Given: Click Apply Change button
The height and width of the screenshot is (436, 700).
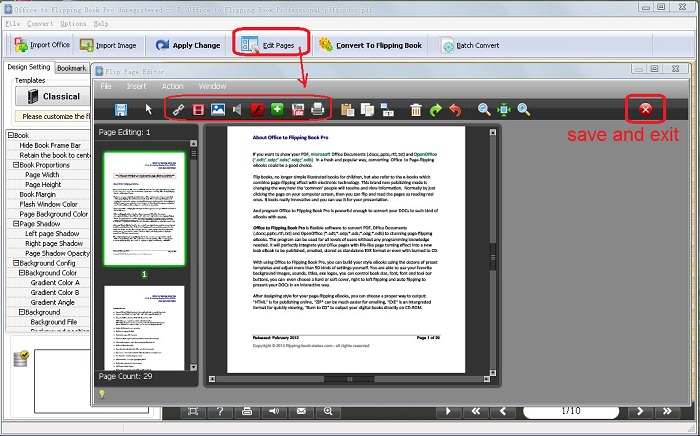Looking at the screenshot, I should (x=188, y=45).
